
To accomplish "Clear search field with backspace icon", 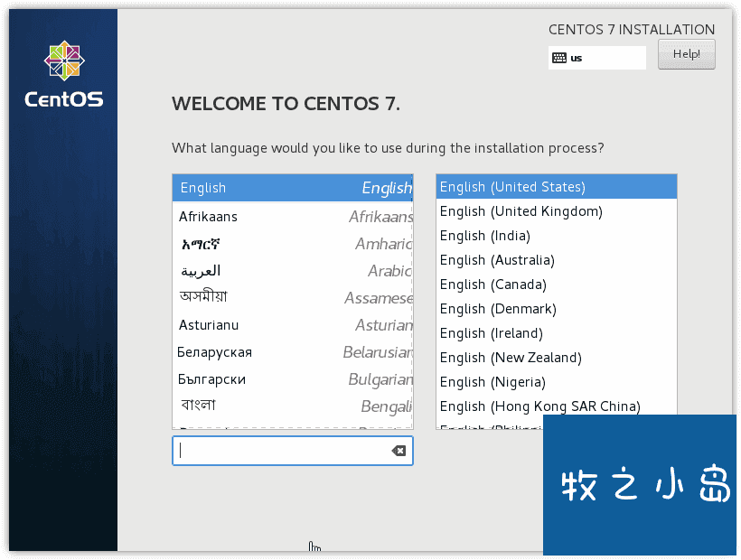I will (399, 451).
